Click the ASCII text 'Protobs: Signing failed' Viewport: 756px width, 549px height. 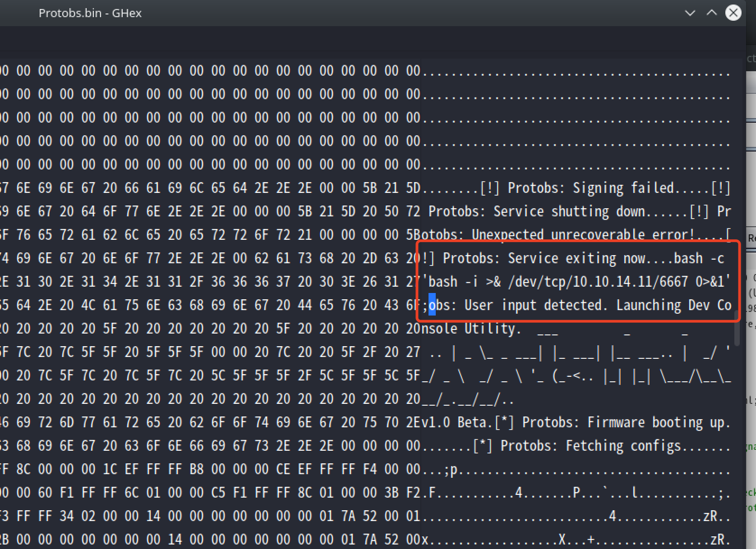coord(590,188)
